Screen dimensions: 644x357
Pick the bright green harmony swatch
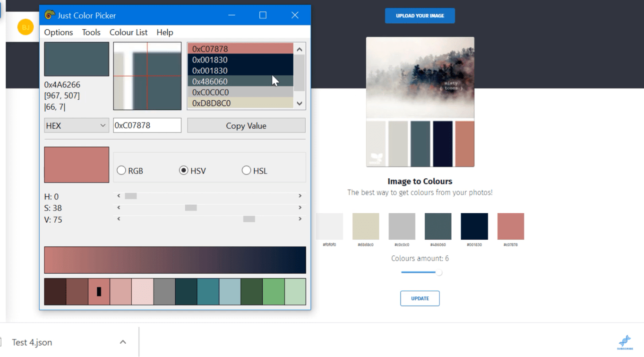click(x=273, y=292)
